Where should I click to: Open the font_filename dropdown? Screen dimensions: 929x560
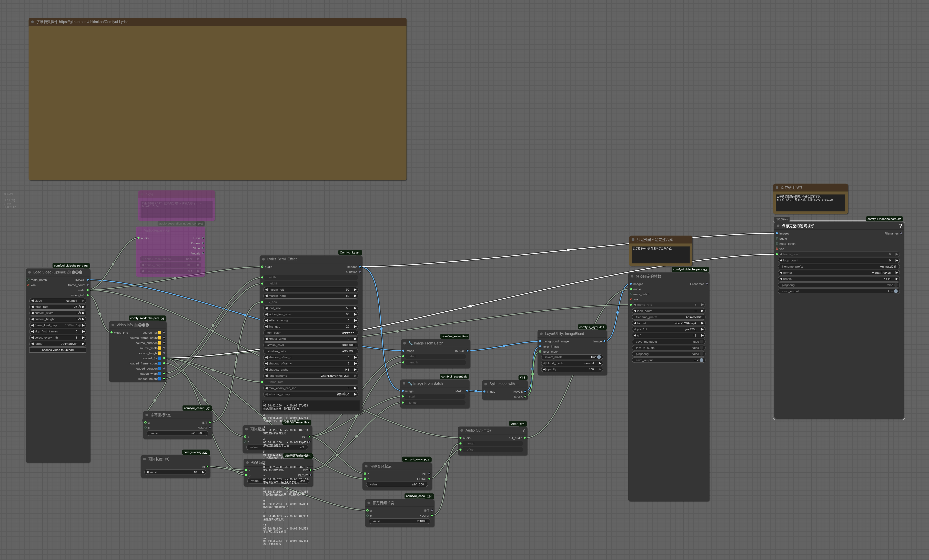click(311, 376)
